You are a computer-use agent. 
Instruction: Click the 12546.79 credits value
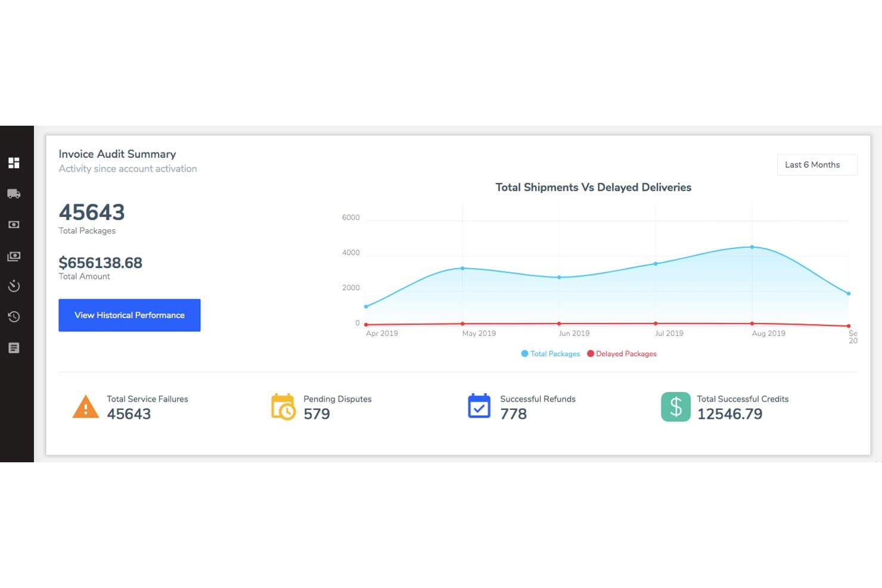(729, 414)
